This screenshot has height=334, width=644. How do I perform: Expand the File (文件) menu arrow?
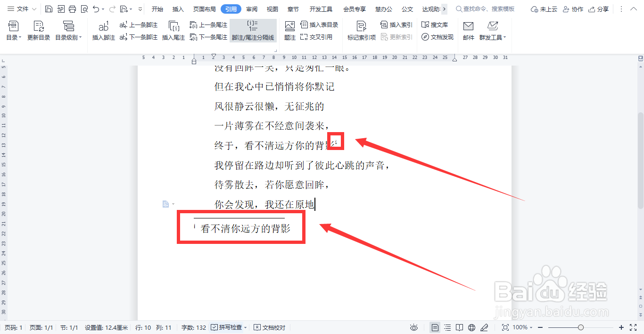pyautogui.click(x=34, y=9)
